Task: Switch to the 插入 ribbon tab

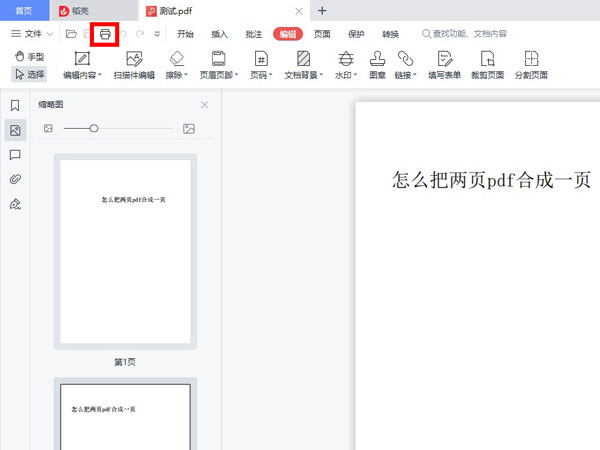Action: [x=220, y=34]
